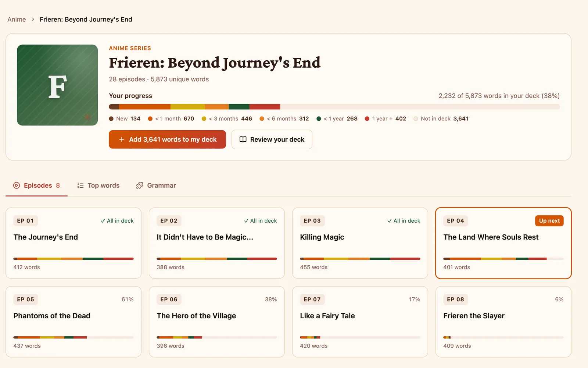Open Review your deck
588x368 pixels.
point(272,139)
